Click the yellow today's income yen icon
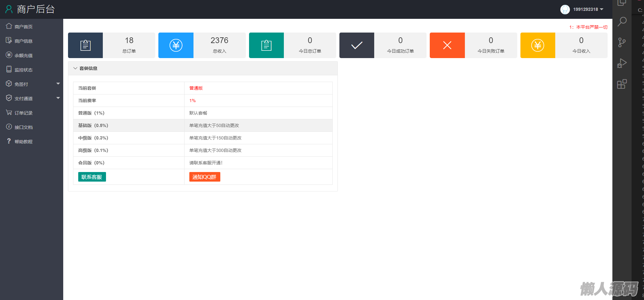The image size is (644, 300). [538, 45]
